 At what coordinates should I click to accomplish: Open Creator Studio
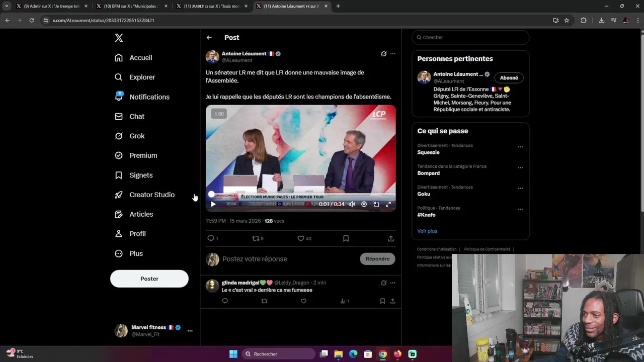pyautogui.click(x=144, y=195)
